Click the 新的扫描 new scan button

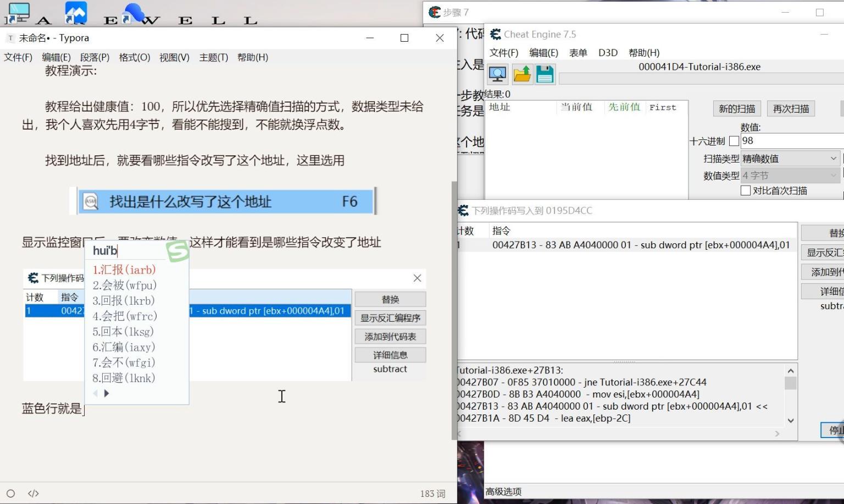[x=736, y=109]
